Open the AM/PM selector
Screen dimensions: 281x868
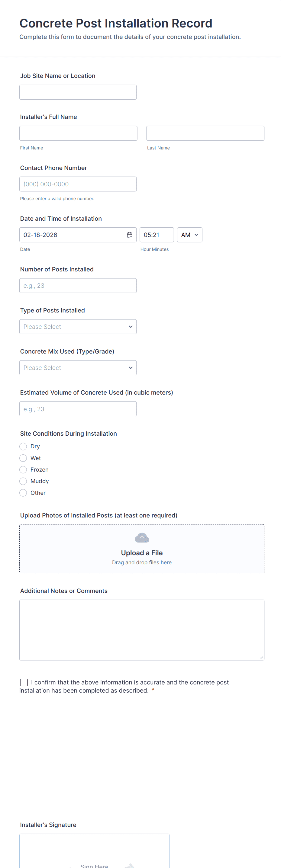[x=189, y=235]
